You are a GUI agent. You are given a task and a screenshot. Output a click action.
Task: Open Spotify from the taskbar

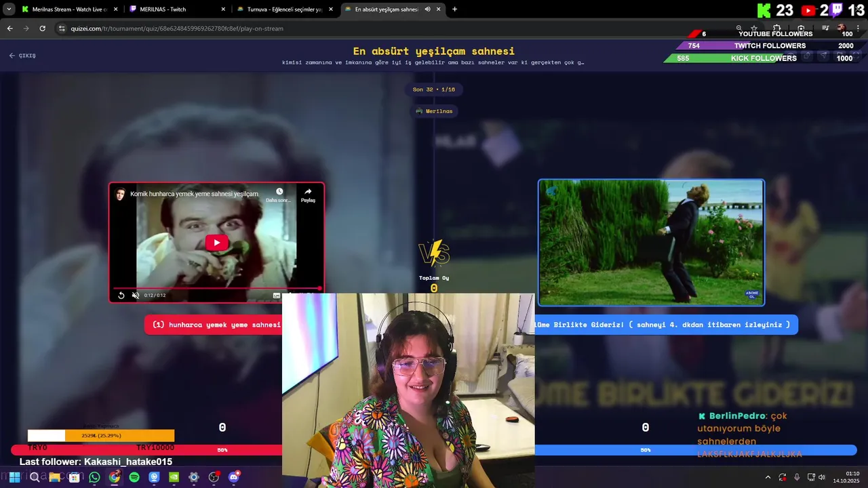click(x=134, y=477)
